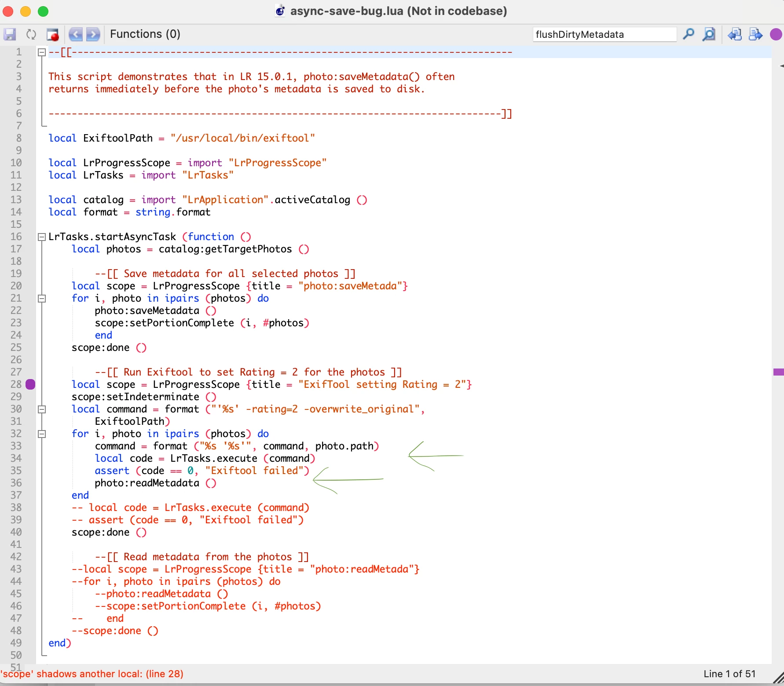The width and height of the screenshot is (784, 686).
Task: Click the find-in-files magnifier over document icon
Action: [709, 34]
